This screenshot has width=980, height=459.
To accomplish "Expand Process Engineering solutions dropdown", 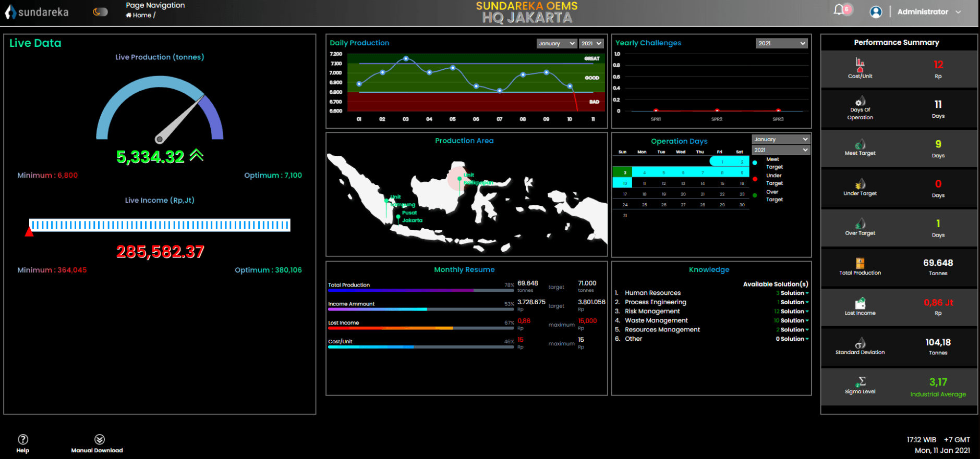I will [x=793, y=302].
